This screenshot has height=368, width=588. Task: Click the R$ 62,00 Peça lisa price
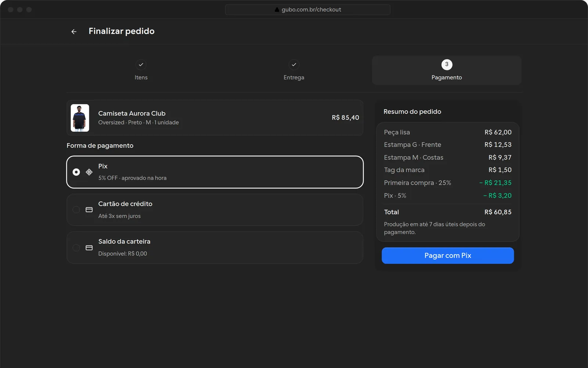pyautogui.click(x=498, y=132)
